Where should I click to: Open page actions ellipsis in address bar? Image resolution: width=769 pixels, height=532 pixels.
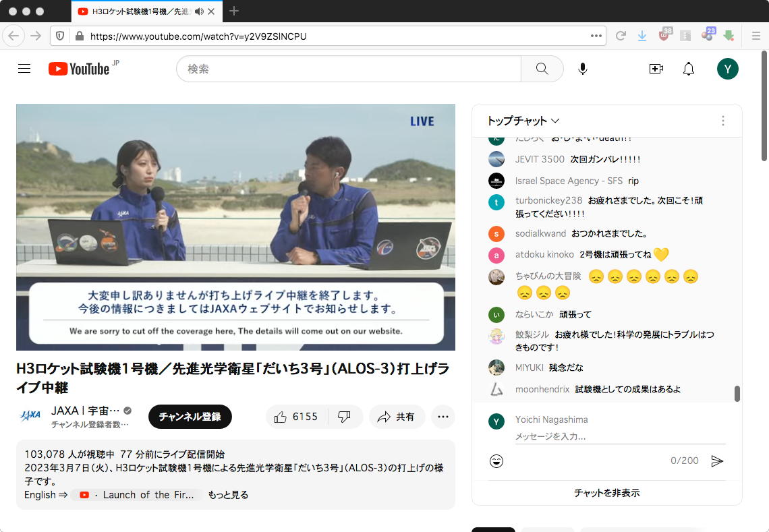point(596,36)
